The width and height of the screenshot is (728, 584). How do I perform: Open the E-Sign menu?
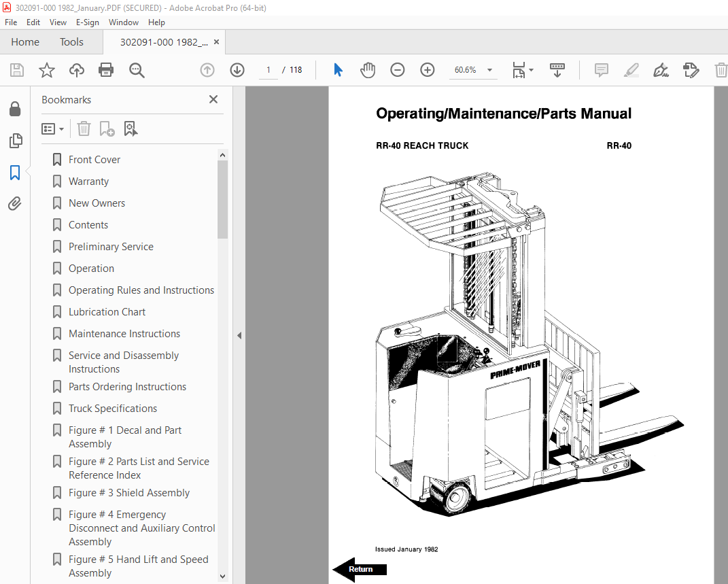coord(87,22)
